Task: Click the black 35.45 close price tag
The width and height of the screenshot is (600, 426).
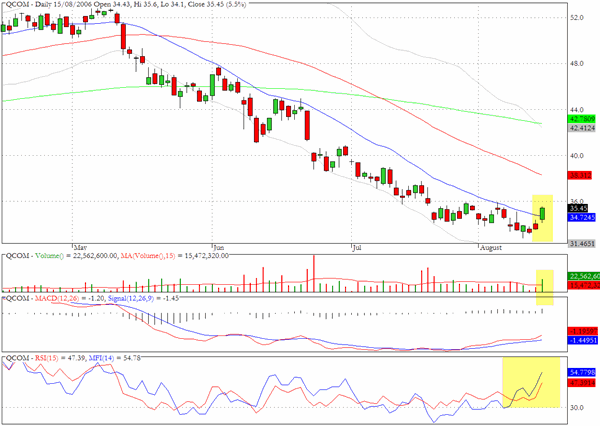Action: pos(578,209)
